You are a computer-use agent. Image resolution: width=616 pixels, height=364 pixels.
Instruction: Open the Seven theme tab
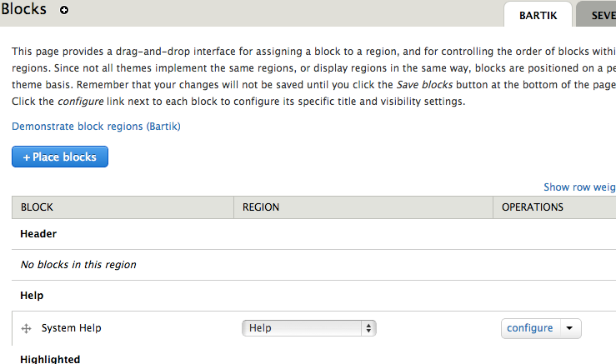[602, 15]
